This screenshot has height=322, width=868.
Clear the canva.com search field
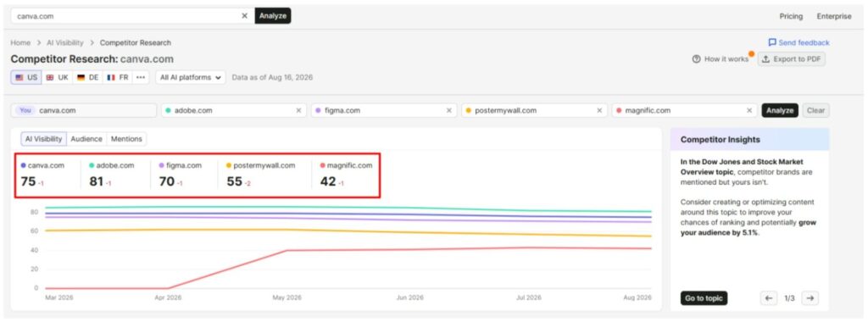point(244,16)
